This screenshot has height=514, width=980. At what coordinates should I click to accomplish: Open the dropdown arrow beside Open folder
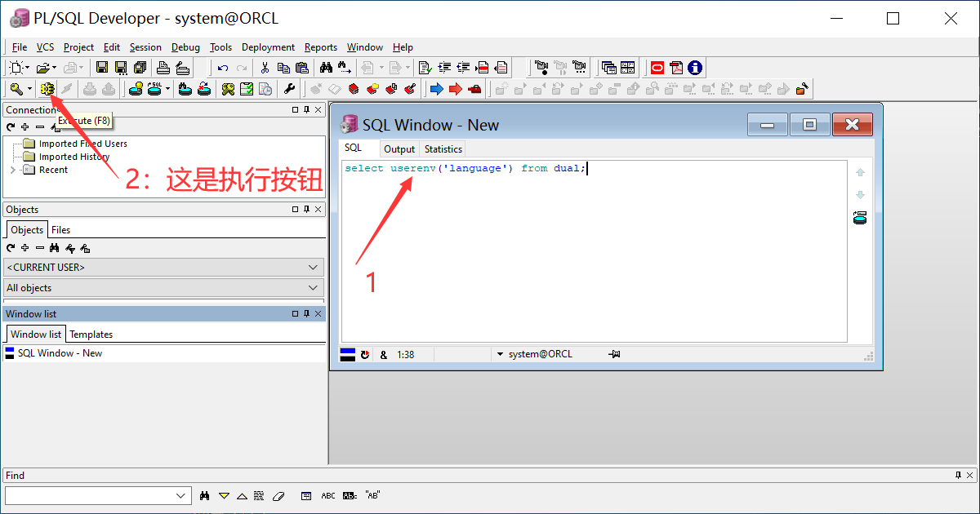tap(54, 68)
